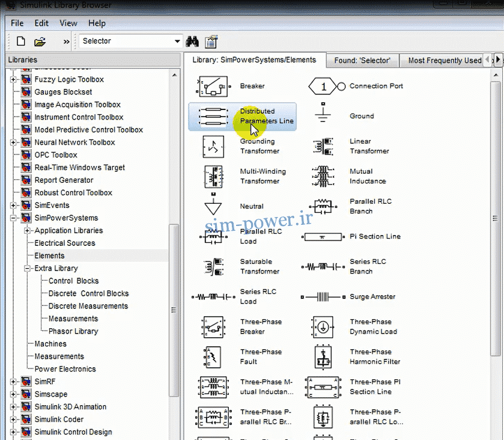Viewport: 504px width, 440px height.
Task: Open the Library: SimPowerSystems/Elements tab
Action: point(254,60)
